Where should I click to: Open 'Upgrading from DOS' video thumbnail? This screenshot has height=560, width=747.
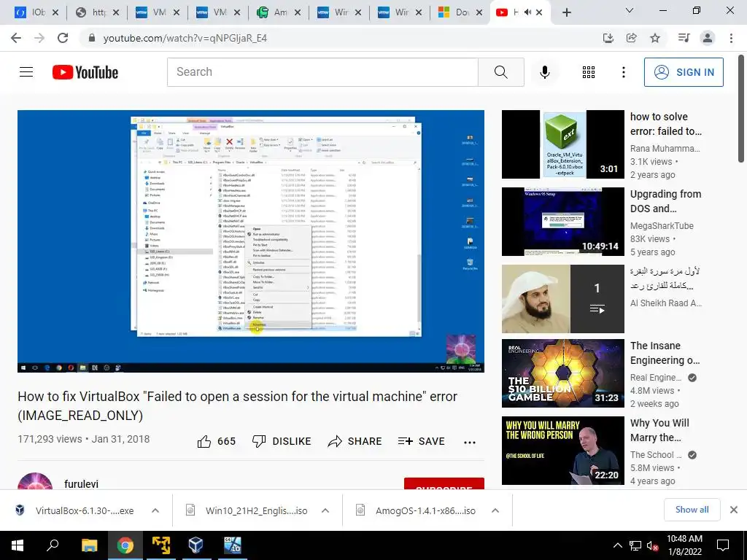coord(562,222)
